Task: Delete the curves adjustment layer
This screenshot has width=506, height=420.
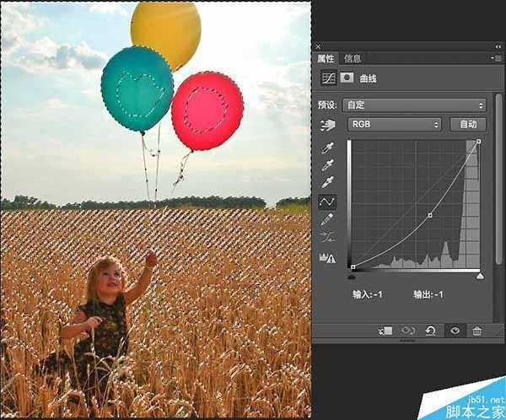Action: point(477,331)
